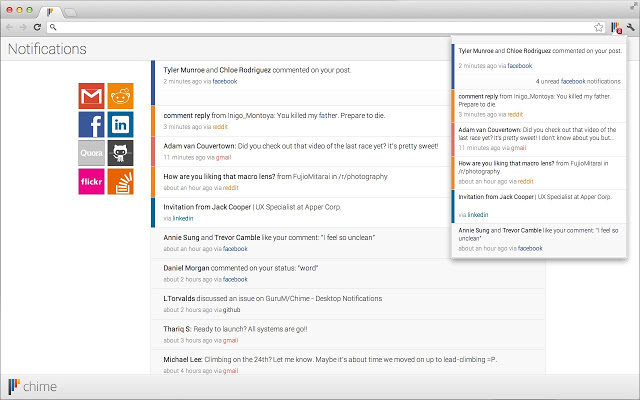Open the facebook link under Tyler Munroe notification
This screenshot has width=640, height=400.
tap(225, 81)
